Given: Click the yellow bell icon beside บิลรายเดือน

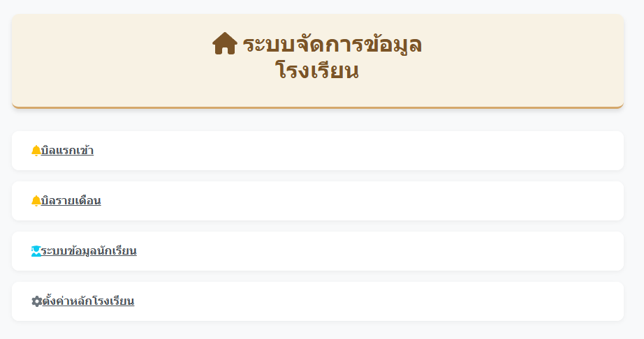Looking at the screenshot, I should click(x=36, y=201).
